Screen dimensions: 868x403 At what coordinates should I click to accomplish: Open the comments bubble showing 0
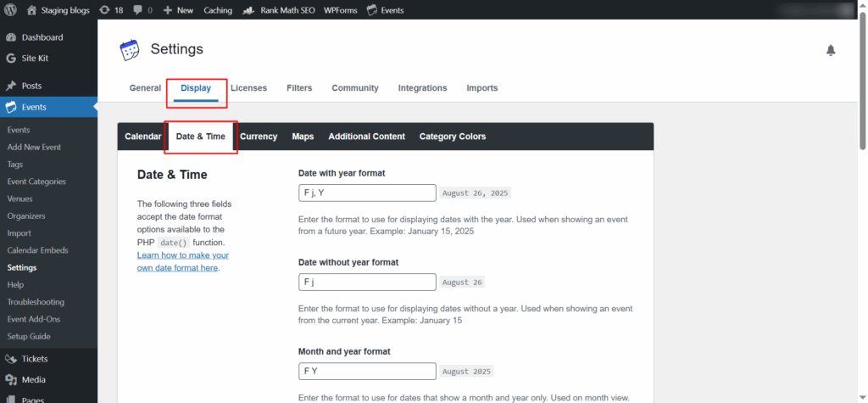142,10
